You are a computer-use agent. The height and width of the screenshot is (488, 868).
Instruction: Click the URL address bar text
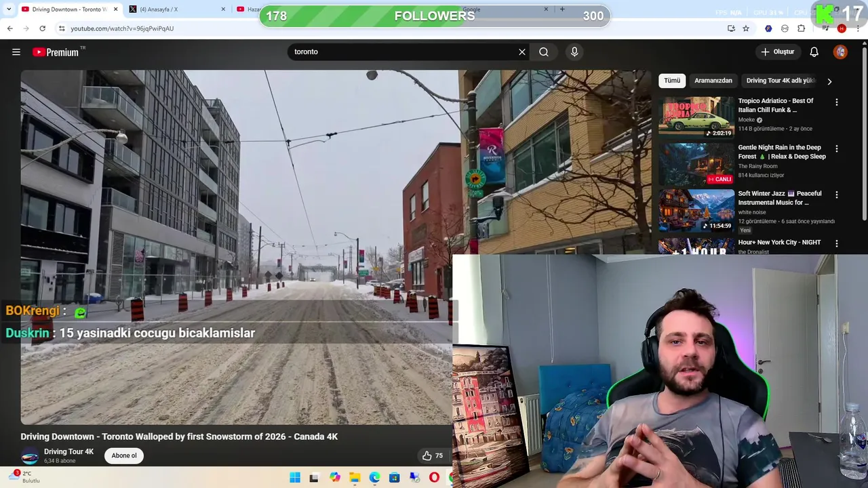(122, 28)
